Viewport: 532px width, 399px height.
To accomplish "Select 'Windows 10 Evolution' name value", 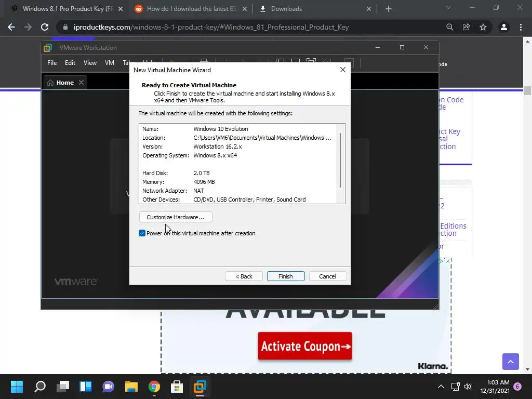I will point(220,129).
